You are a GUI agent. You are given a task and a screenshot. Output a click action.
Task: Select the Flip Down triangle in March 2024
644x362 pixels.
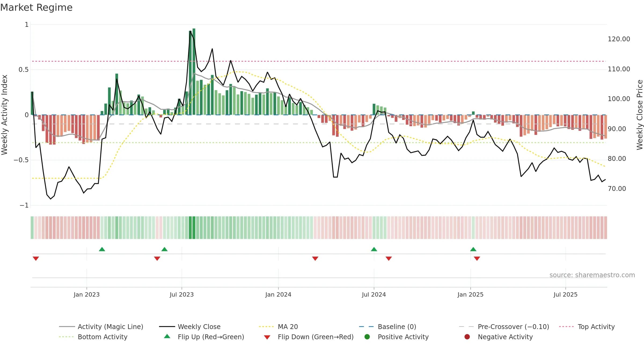(x=315, y=258)
